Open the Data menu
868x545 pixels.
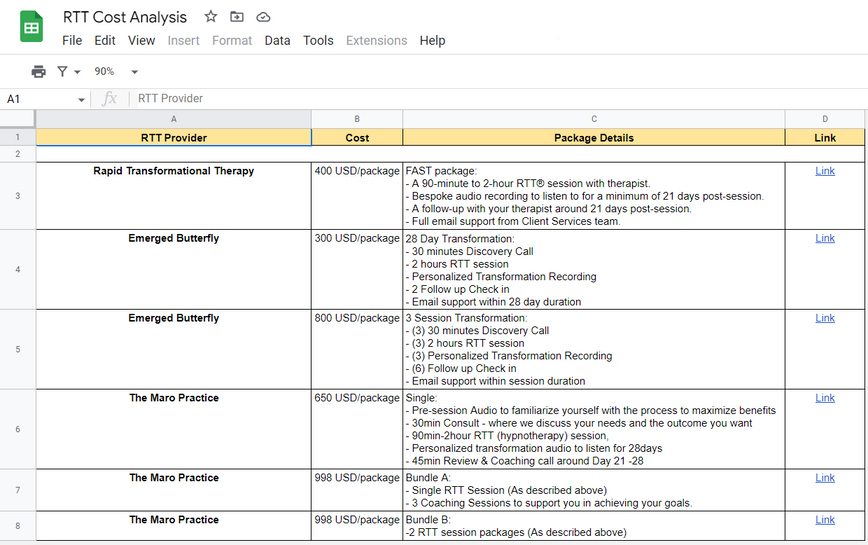(x=277, y=41)
